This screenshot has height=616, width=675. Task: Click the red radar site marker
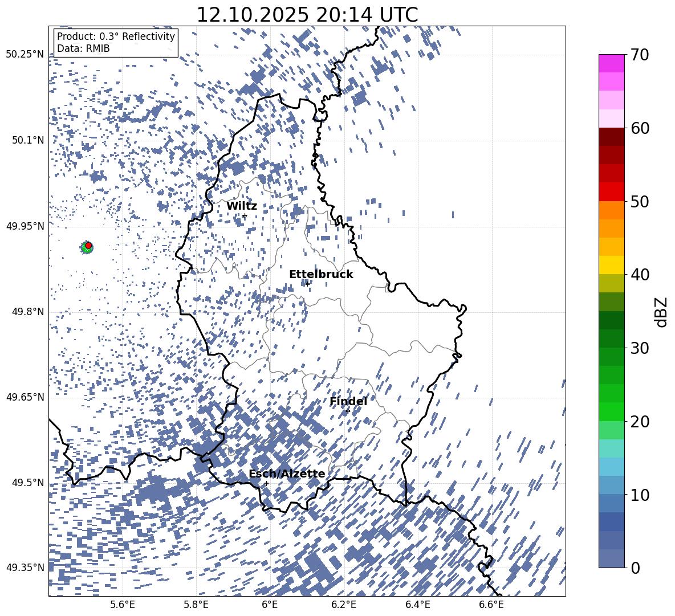(88, 246)
